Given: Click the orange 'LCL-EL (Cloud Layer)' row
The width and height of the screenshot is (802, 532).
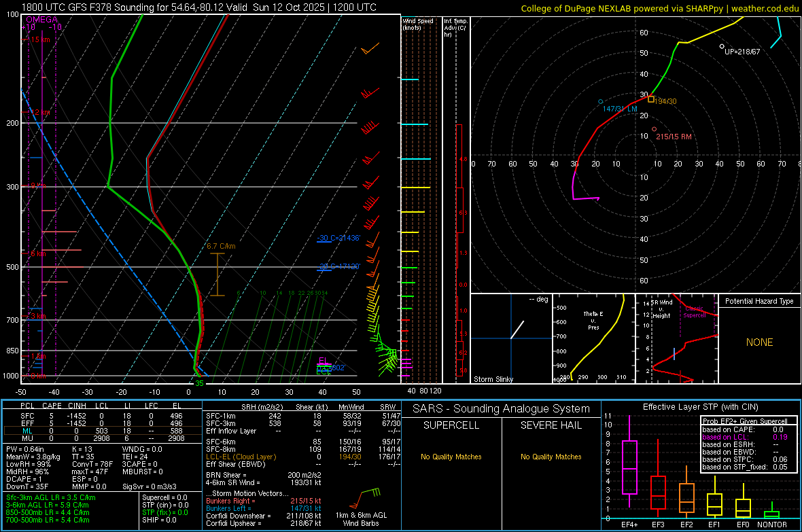Looking at the screenshot, I should coord(303,457).
